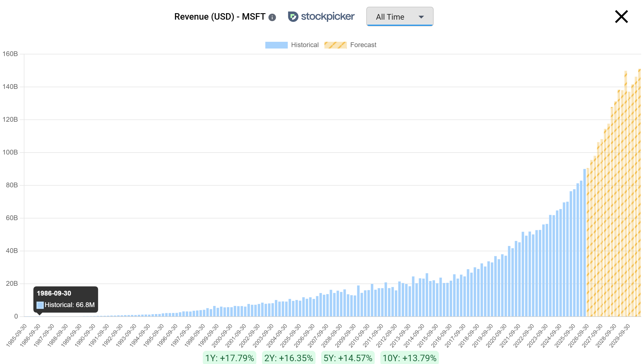Click the 1986-09-30 tooltip date heading
642x364 pixels.
coord(54,293)
